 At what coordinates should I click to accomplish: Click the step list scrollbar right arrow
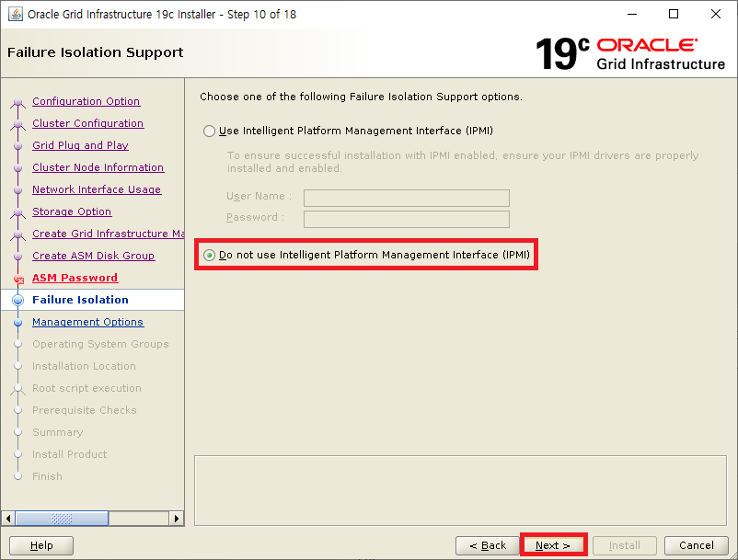(177, 519)
